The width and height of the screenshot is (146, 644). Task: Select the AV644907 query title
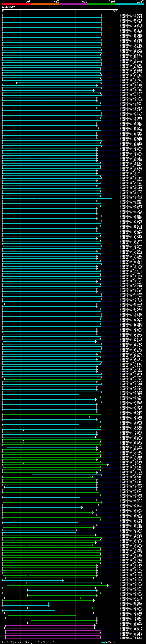[x=8, y=7]
